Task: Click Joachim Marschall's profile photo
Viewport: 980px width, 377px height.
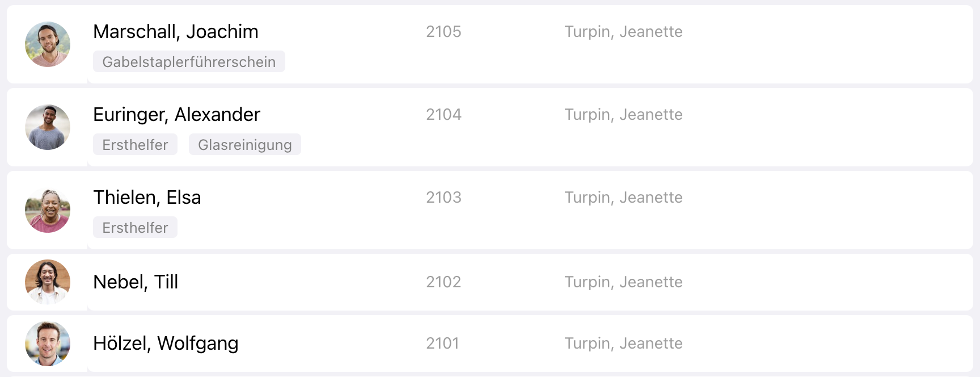Action: coord(48,44)
